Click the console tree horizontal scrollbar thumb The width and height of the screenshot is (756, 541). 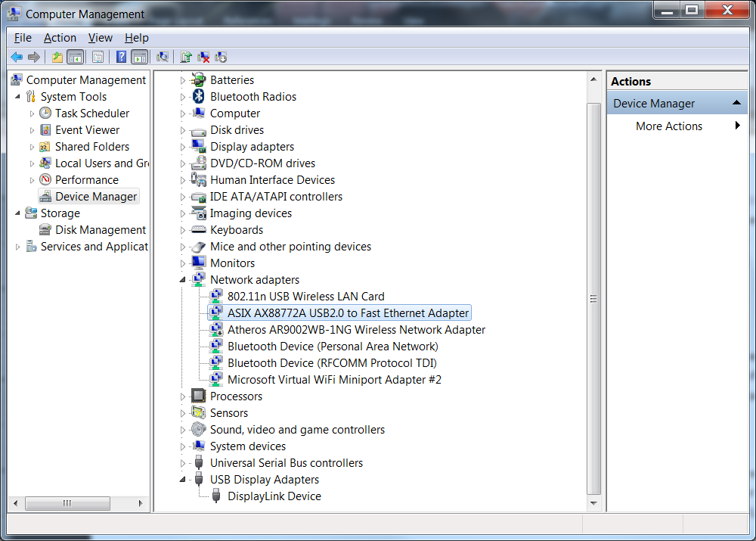coord(67,503)
